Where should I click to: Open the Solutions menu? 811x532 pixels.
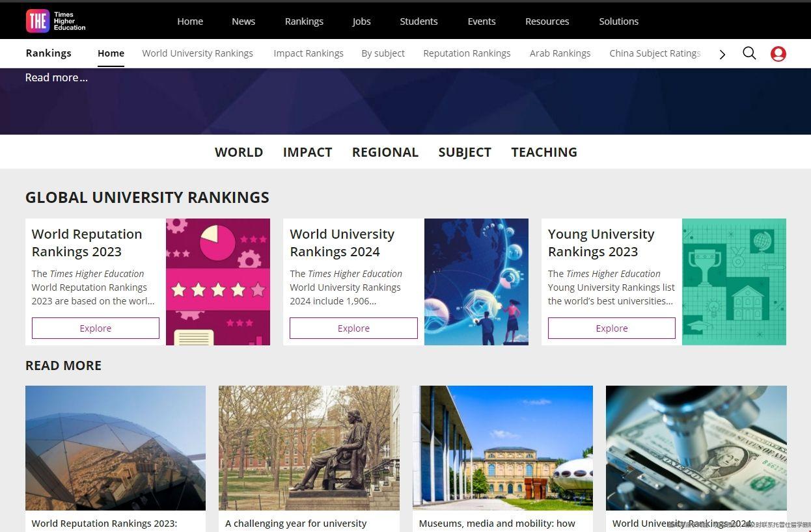pyautogui.click(x=618, y=21)
